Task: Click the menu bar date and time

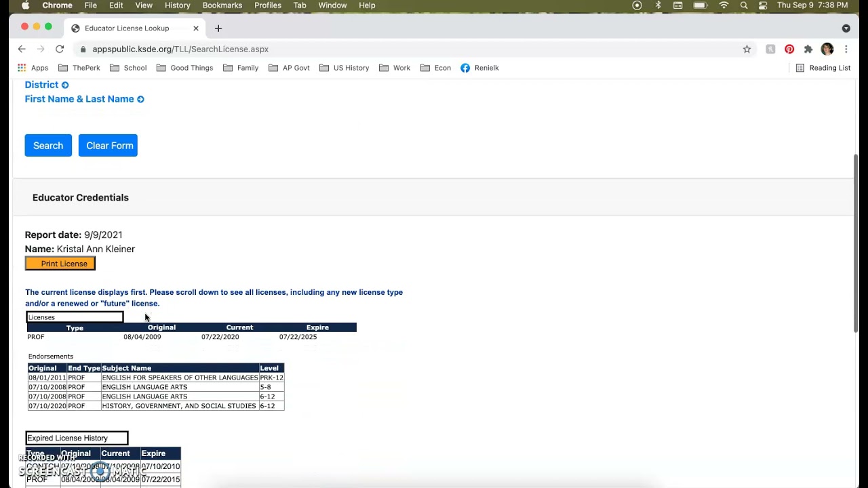Action: point(812,5)
